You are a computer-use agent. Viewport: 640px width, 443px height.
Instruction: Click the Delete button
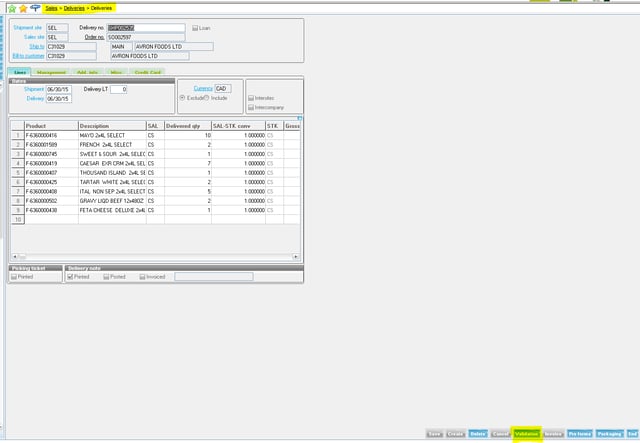coord(478,433)
